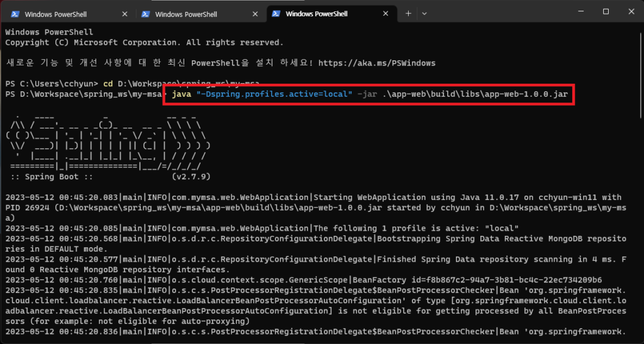This screenshot has height=344, width=644.
Task: Click the PID 26924 text
Action: tap(27, 208)
